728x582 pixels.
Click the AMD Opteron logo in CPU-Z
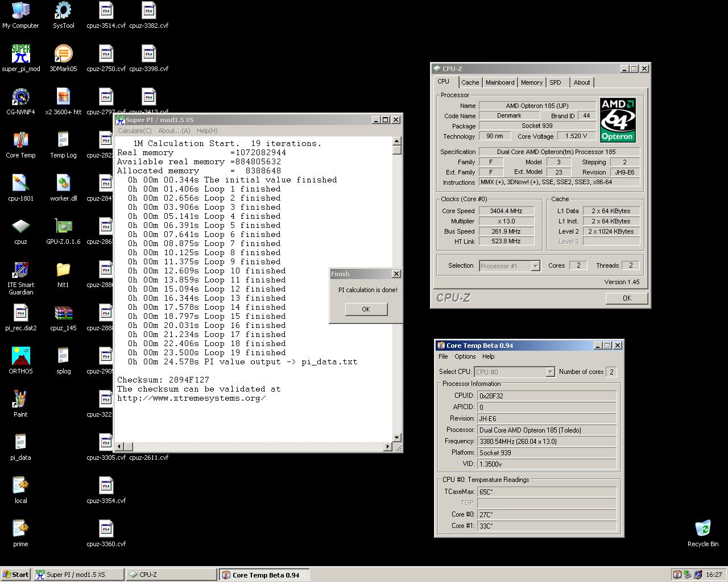pos(617,120)
